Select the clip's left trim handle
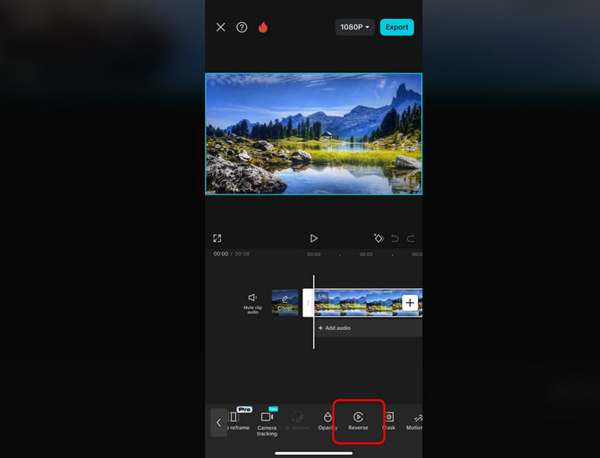 click(x=308, y=303)
